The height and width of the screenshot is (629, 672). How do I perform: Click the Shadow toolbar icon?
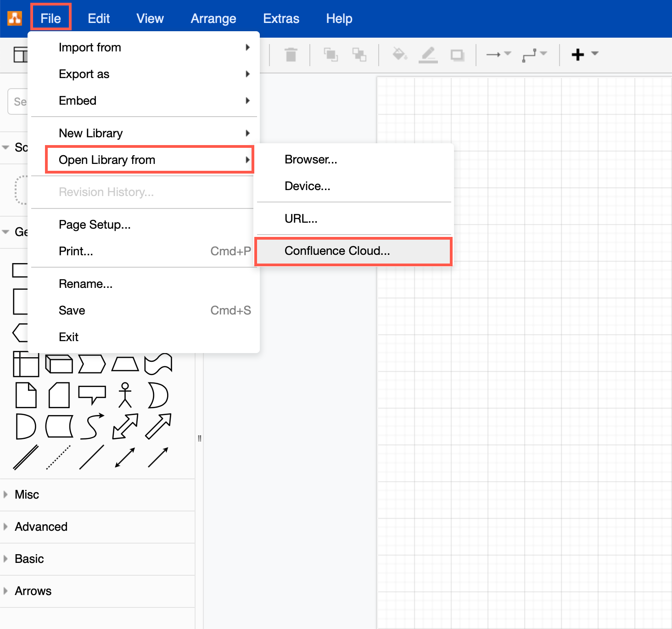[457, 55]
